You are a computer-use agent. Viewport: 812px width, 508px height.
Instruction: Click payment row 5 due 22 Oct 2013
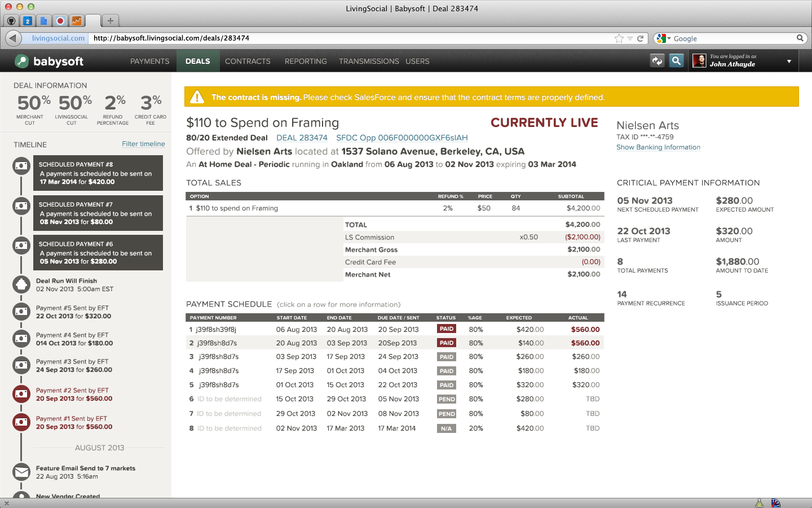tap(395, 385)
